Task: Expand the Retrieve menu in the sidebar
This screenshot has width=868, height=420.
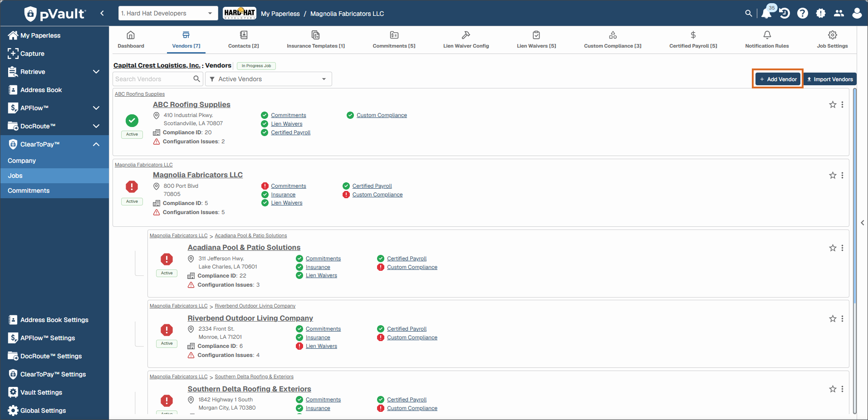Action: 96,72
